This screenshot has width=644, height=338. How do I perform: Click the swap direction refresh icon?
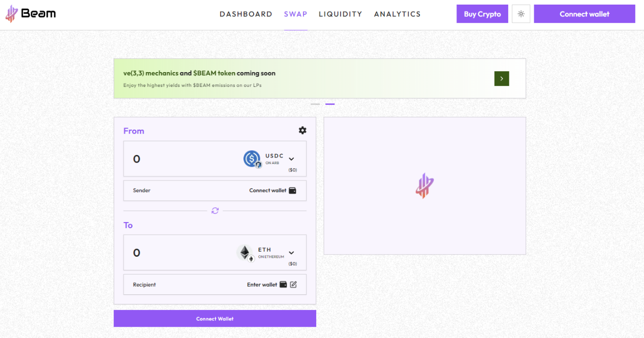click(214, 210)
